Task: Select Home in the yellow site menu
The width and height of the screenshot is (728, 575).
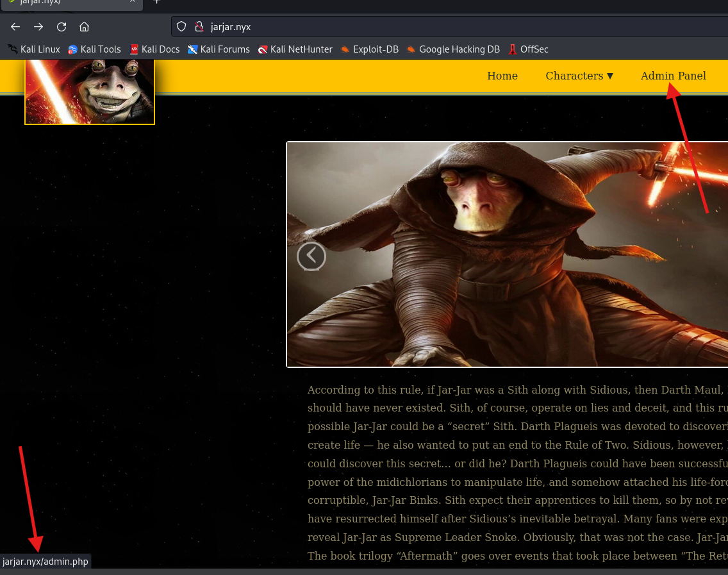Action: point(502,76)
